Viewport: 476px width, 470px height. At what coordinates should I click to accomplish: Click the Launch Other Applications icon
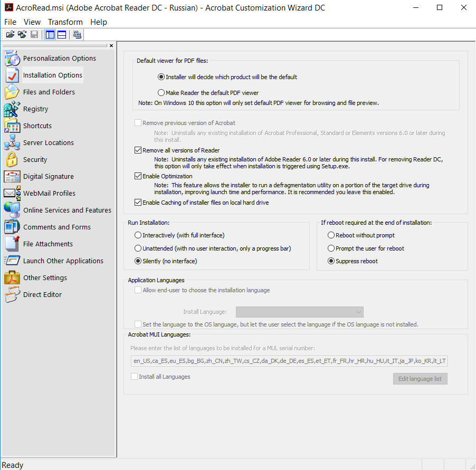pos(12,261)
